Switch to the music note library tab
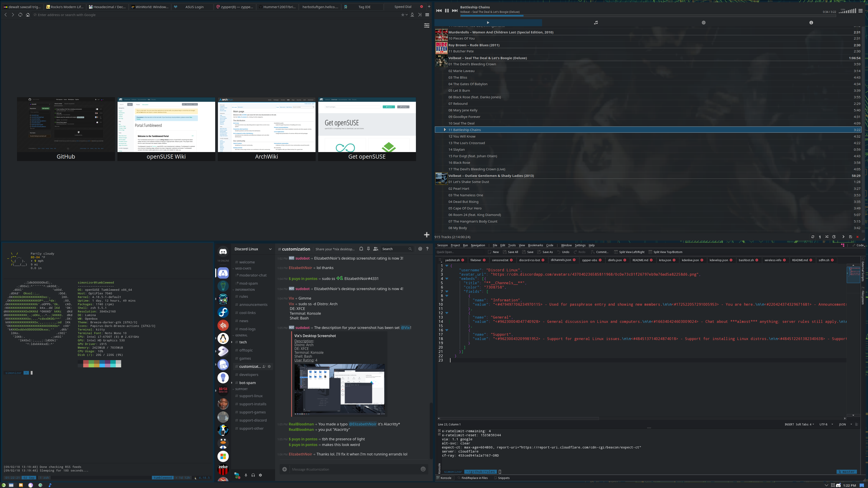 click(x=596, y=23)
